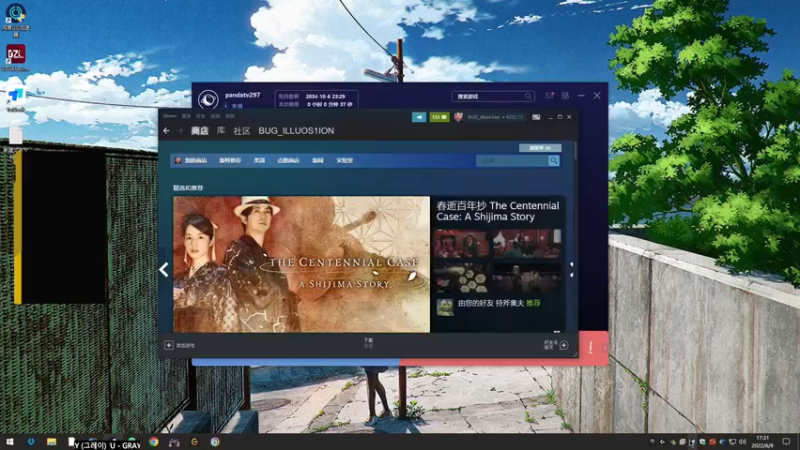Open the wishlist button above store bar
The height and width of the screenshot is (450, 800).
click(540, 148)
